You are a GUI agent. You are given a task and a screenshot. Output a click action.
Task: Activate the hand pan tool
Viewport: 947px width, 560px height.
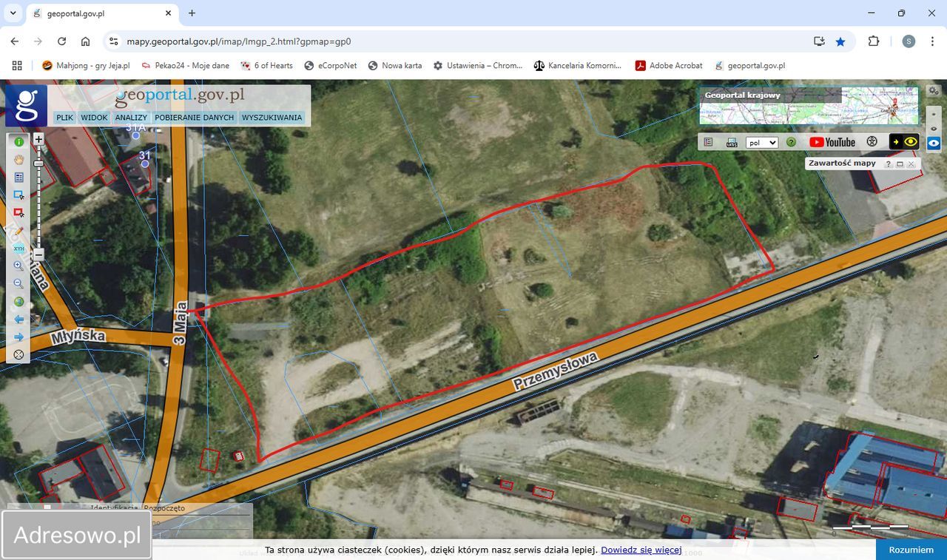click(x=18, y=159)
